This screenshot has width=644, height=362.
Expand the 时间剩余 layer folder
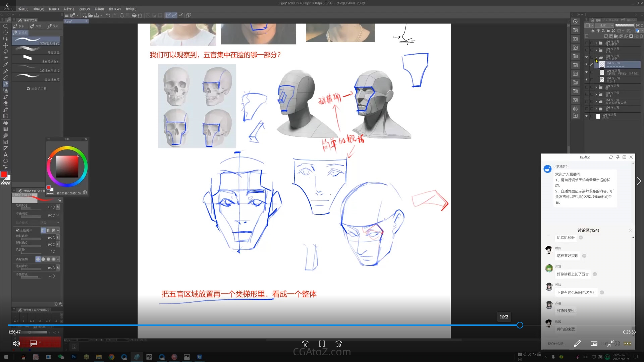(x=596, y=43)
